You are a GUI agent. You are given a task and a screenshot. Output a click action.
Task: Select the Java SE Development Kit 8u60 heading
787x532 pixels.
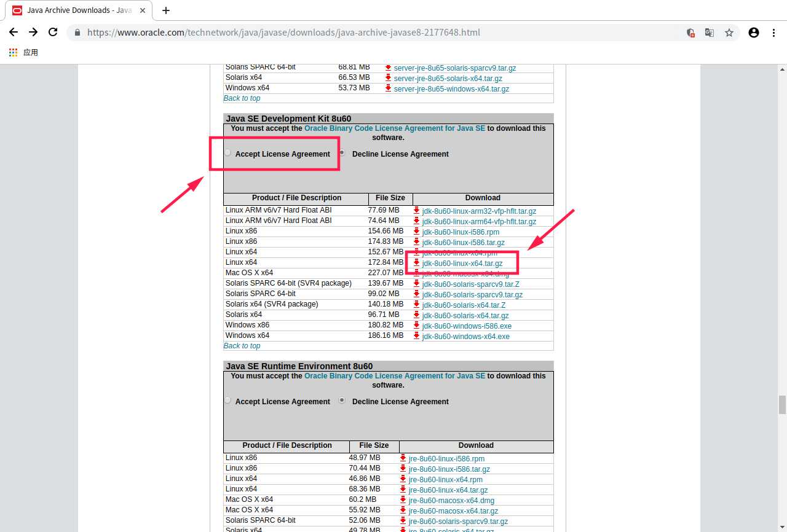[x=288, y=119]
